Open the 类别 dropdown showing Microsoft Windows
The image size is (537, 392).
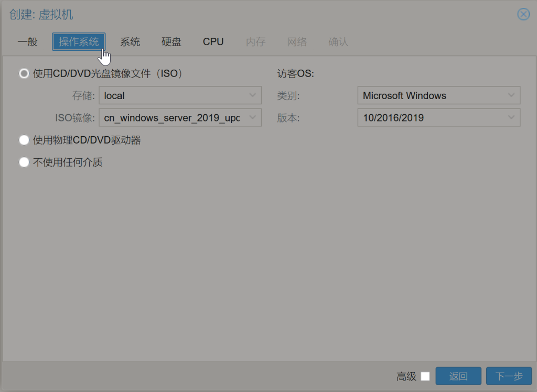click(x=438, y=95)
